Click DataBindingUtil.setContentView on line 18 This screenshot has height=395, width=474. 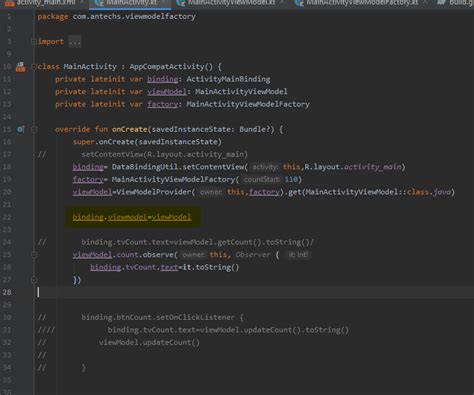(178, 167)
